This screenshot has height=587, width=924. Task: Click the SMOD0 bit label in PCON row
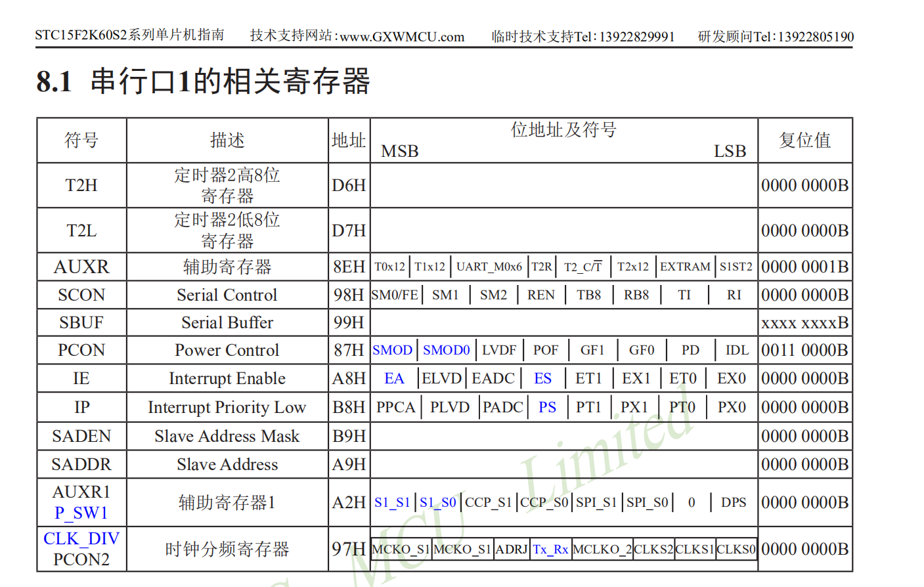[446, 350]
